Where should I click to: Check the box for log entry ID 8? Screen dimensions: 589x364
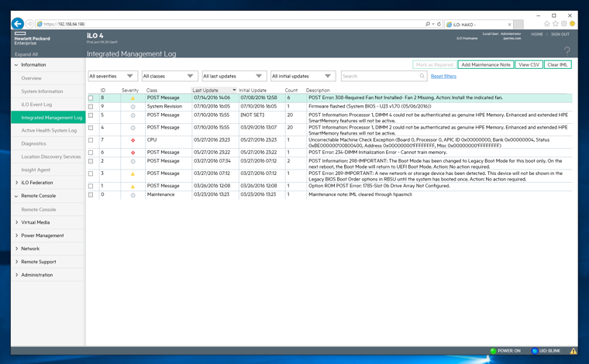pos(91,98)
